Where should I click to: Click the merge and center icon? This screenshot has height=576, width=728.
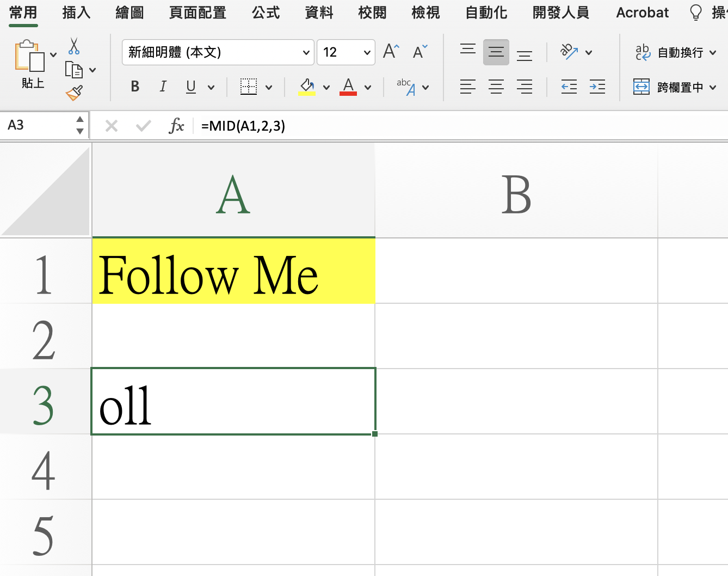click(641, 87)
